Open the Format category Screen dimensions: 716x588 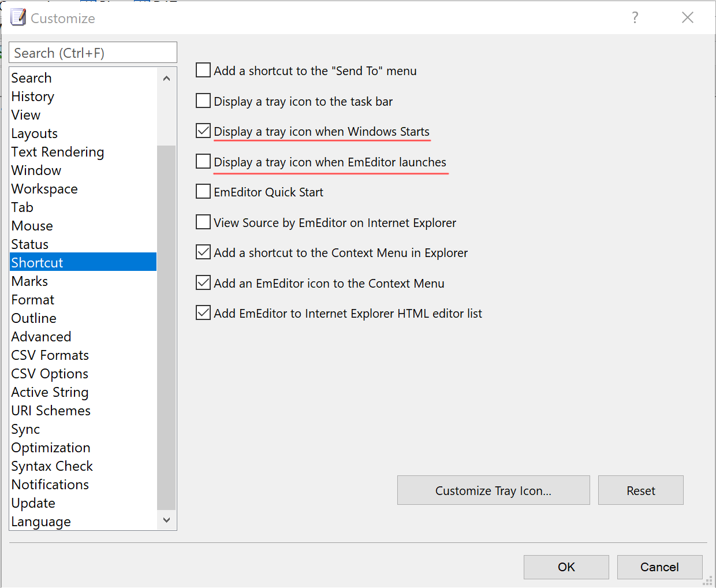pos(83,300)
